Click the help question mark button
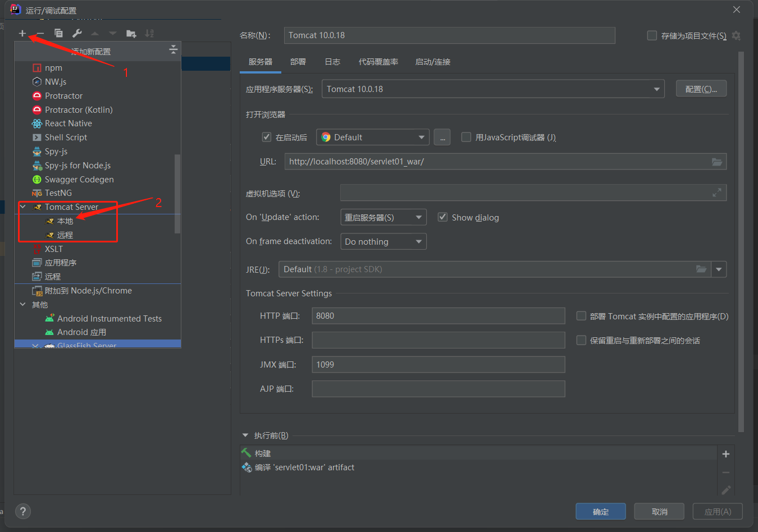The image size is (758, 532). pyautogui.click(x=22, y=511)
